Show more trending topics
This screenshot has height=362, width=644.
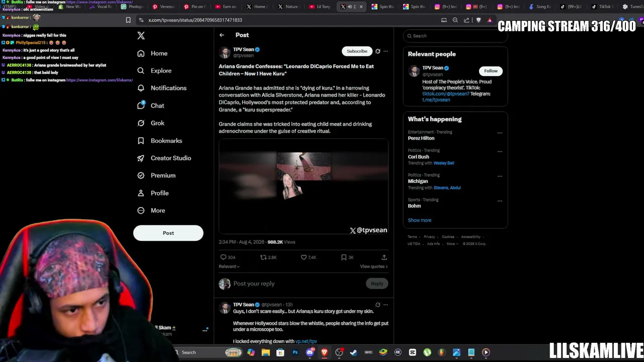[x=420, y=220]
